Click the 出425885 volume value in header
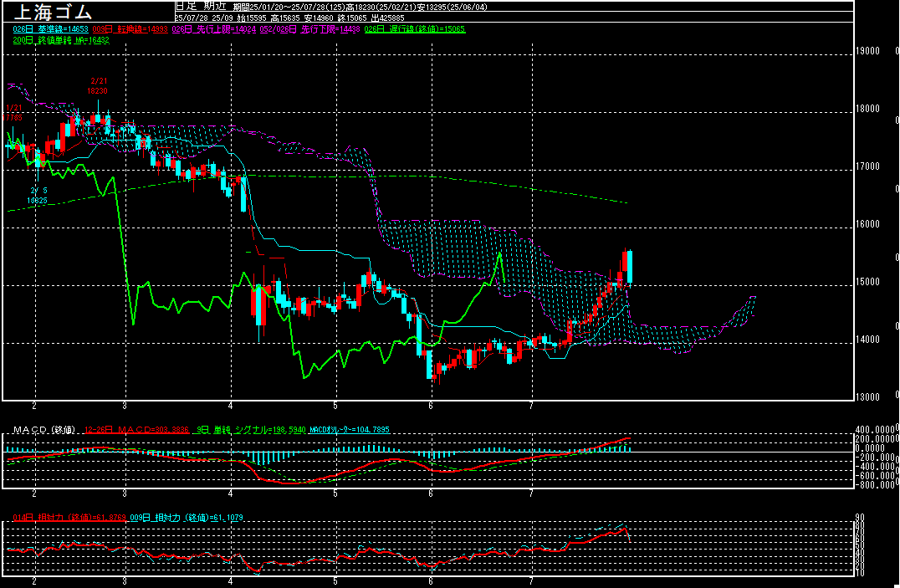900x588 pixels. pos(387,18)
